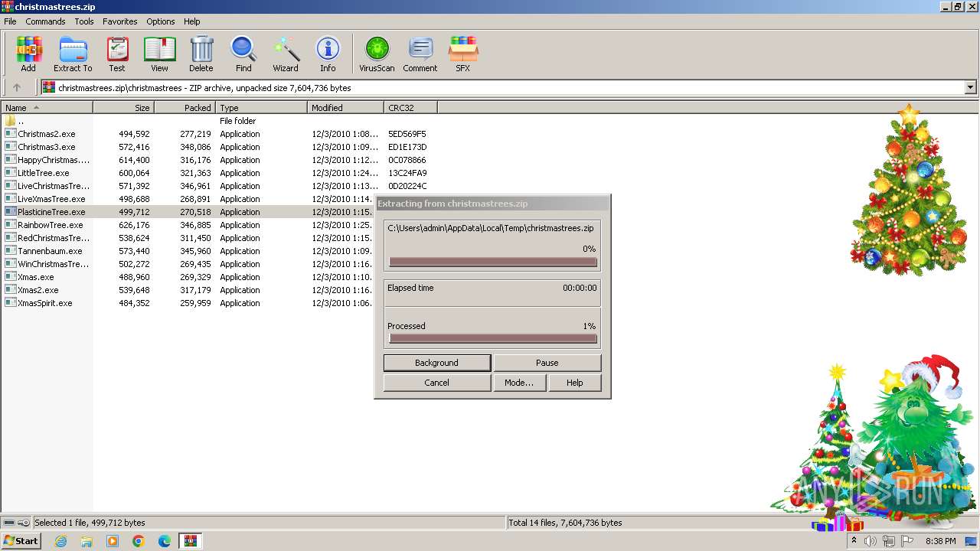The image size is (980, 551).
Task: Show archive Info icon
Action: pos(328,54)
